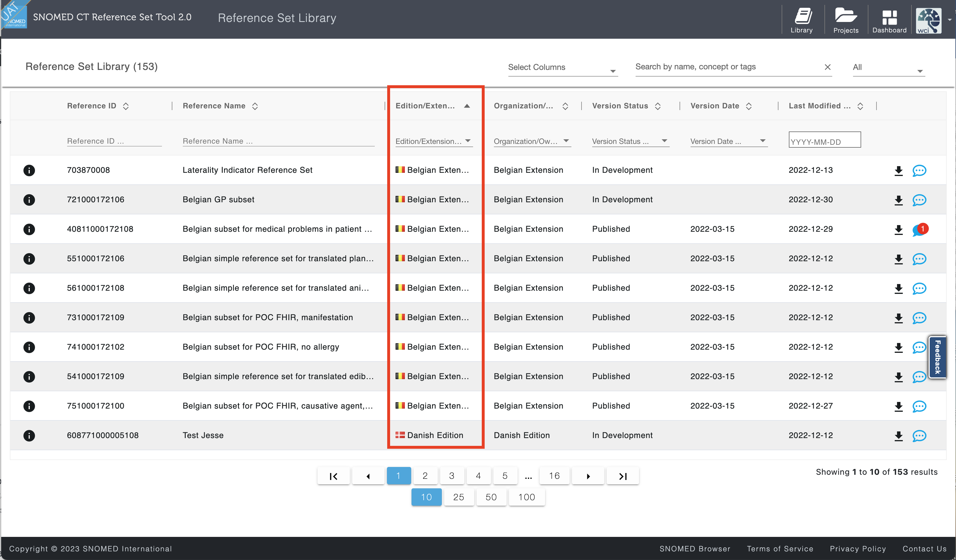Show info for reference 40811000172108
This screenshot has height=560, width=956.
pos(29,229)
